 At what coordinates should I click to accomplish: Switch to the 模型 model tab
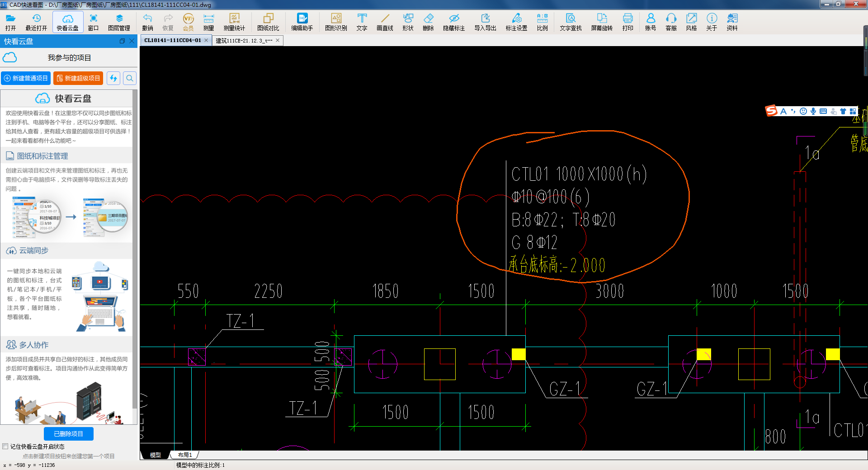[x=156, y=455]
